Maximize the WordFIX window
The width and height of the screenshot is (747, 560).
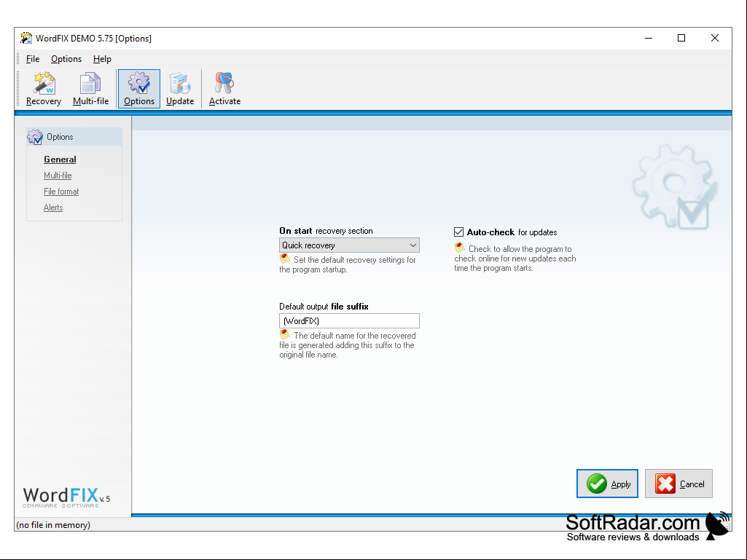[681, 38]
